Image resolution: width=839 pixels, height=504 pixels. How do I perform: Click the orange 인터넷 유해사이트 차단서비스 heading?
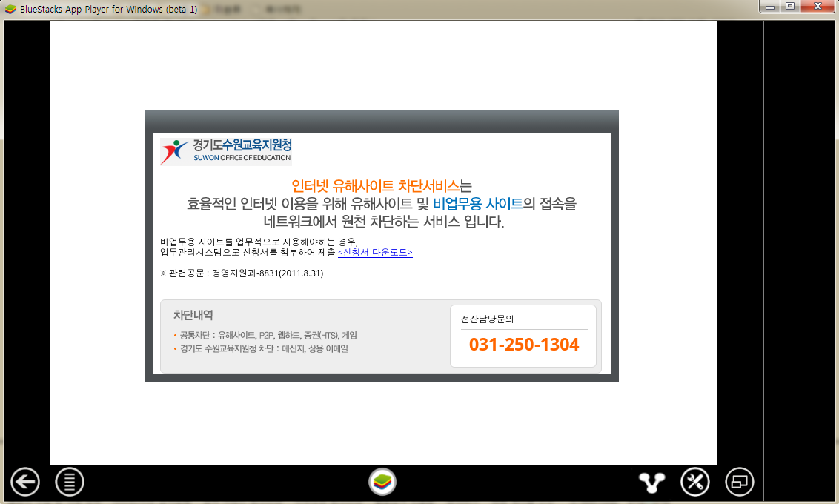pyautogui.click(x=375, y=185)
